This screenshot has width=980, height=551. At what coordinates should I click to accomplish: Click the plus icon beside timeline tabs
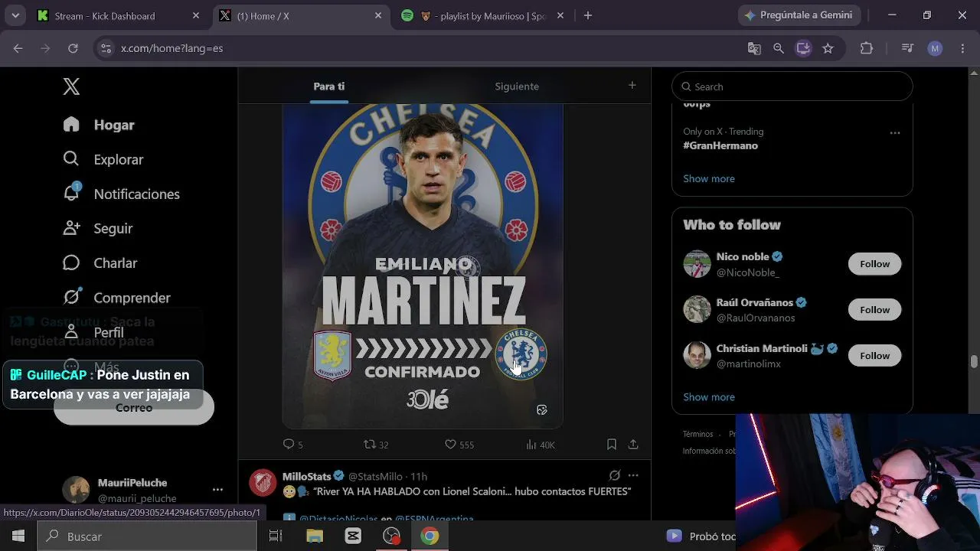tap(632, 86)
